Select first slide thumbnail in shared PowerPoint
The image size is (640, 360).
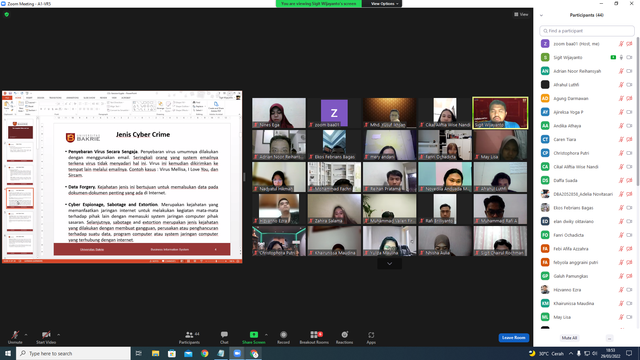20,130
